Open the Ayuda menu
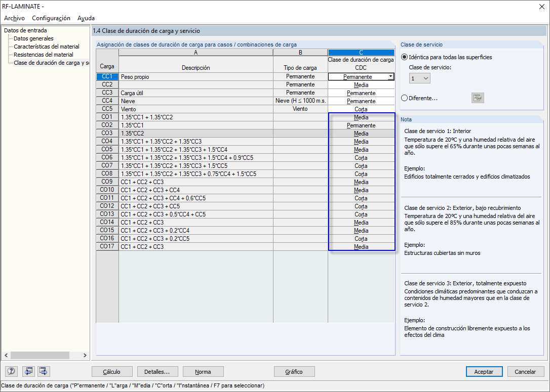The image size is (550, 392). coord(86,18)
